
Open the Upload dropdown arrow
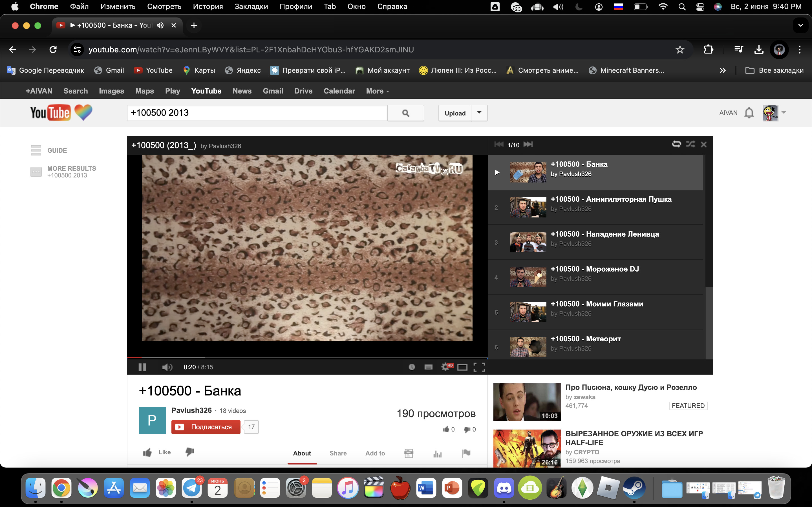pos(479,113)
